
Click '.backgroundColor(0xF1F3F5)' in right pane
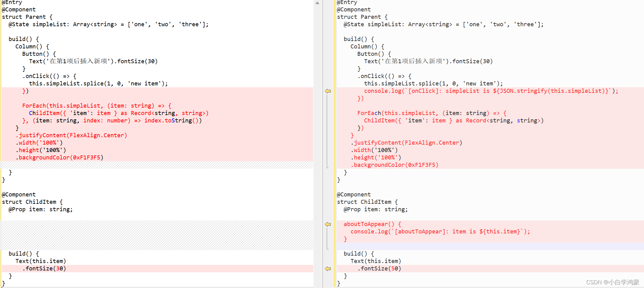[395, 165]
